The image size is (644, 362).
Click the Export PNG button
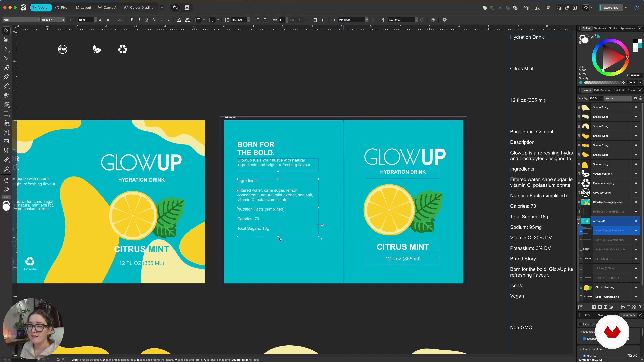(610, 8)
